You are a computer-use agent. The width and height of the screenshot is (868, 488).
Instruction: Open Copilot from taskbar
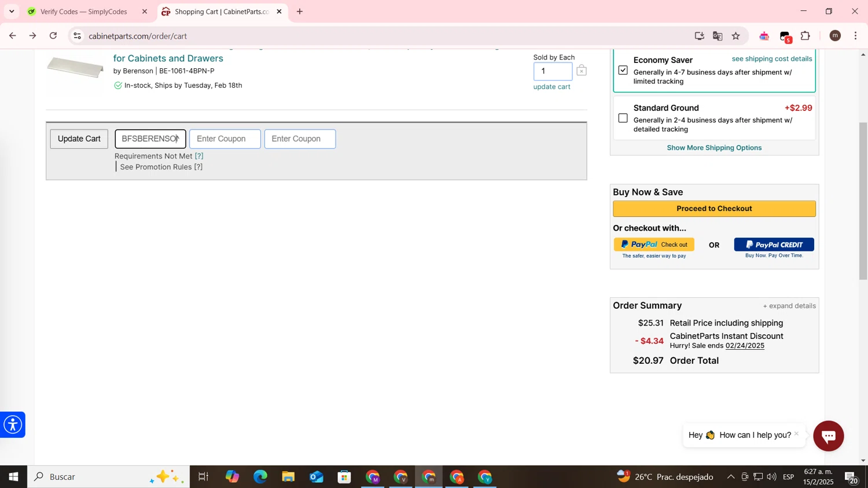[x=232, y=477]
